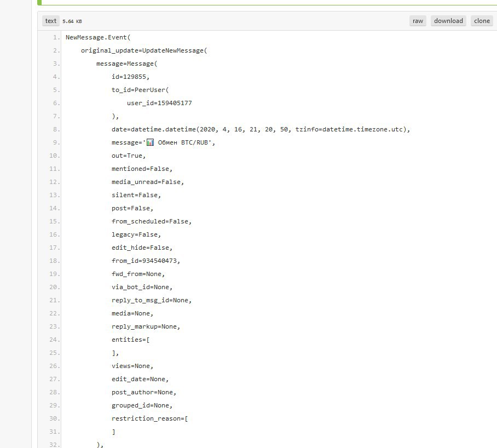Screen dimensions: 497x448
Task: Select 'entities=[' line
Action: coord(131,340)
